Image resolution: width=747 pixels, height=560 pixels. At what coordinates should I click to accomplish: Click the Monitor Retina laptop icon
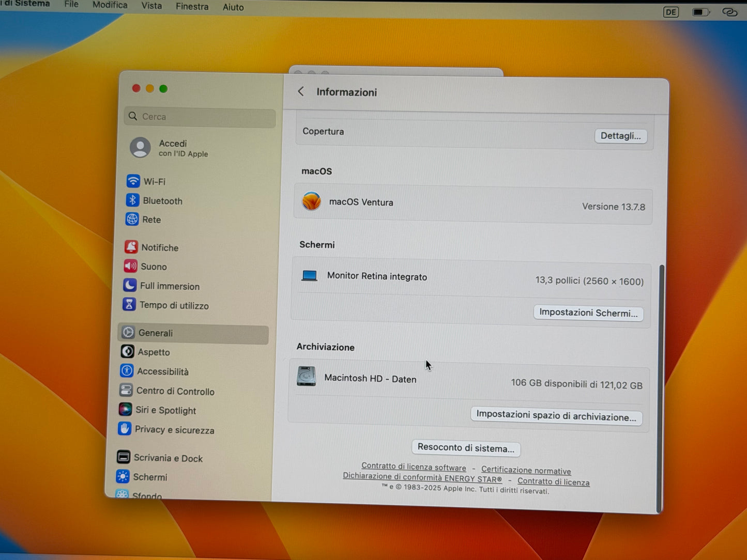point(309,275)
